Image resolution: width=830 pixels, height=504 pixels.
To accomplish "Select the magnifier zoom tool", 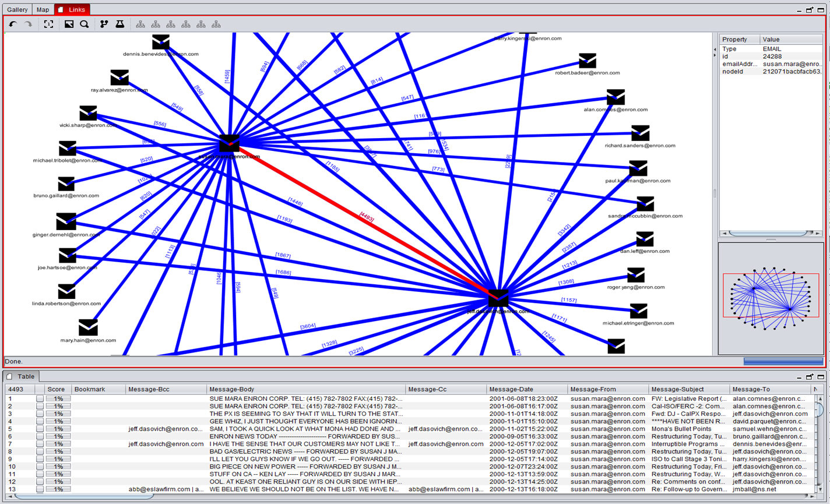I will pyautogui.click(x=85, y=24).
